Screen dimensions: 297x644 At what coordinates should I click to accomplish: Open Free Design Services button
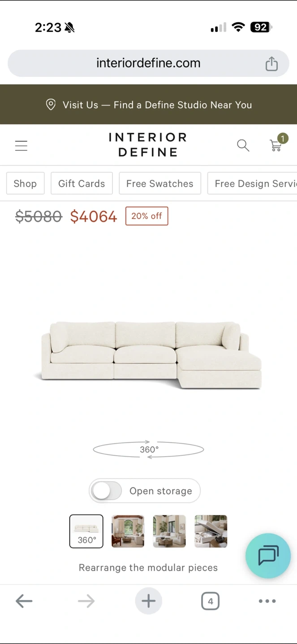click(252, 183)
